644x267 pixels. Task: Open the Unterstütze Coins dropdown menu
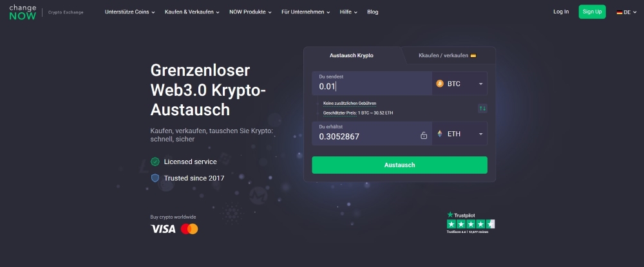[130, 12]
